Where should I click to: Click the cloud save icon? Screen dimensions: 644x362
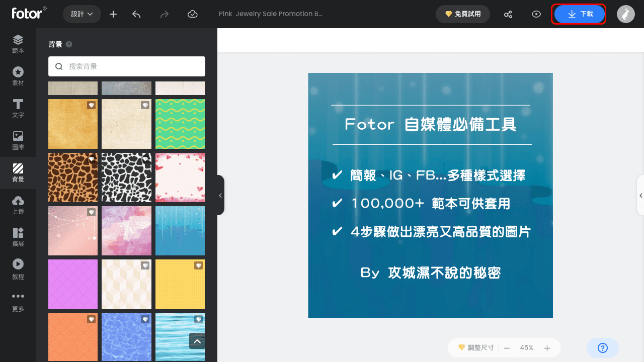[x=193, y=14]
